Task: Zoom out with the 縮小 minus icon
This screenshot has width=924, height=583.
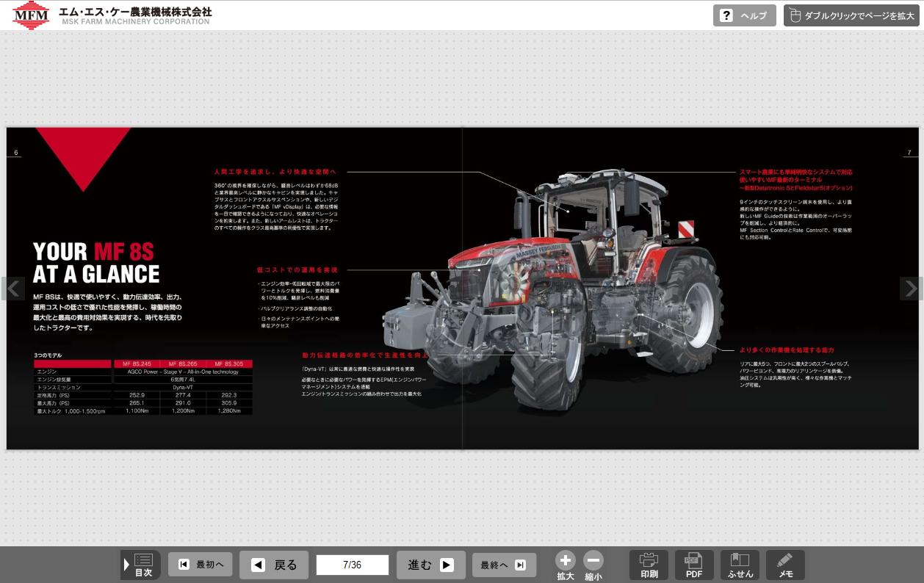Action: 593,565
